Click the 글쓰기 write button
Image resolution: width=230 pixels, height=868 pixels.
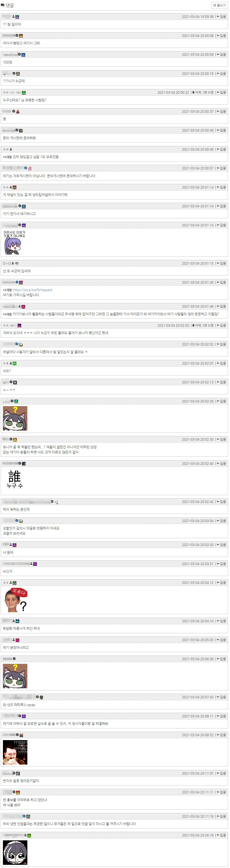[220, 5]
